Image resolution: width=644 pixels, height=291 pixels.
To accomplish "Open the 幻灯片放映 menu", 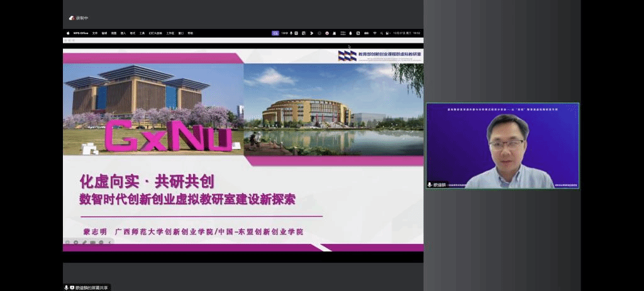I will coord(155,33).
